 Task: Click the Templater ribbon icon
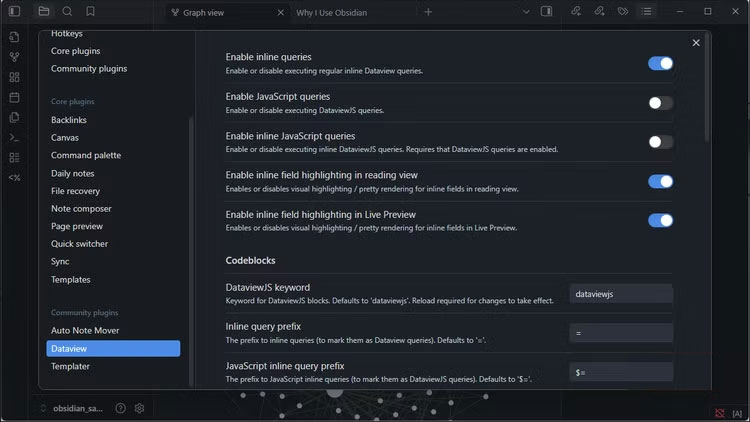click(14, 177)
